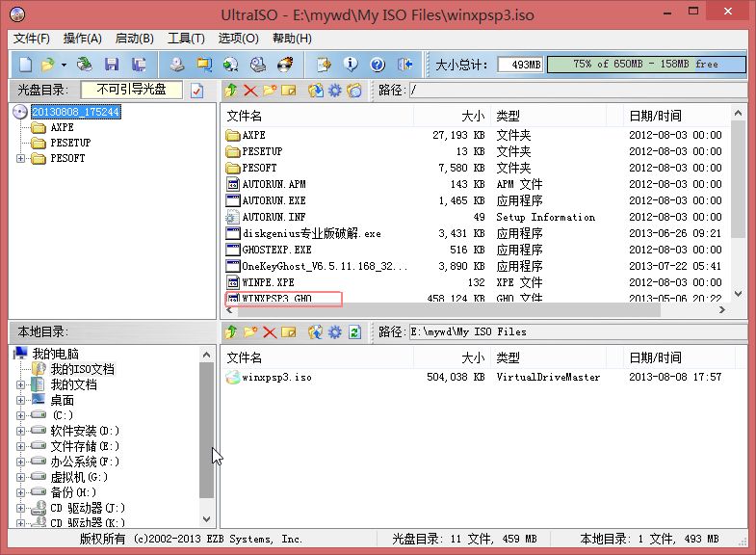Viewport: 756px width, 555px height.
Task: Click the notepad icon left of Info
Action: pyautogui.click(x=324, y=65)
